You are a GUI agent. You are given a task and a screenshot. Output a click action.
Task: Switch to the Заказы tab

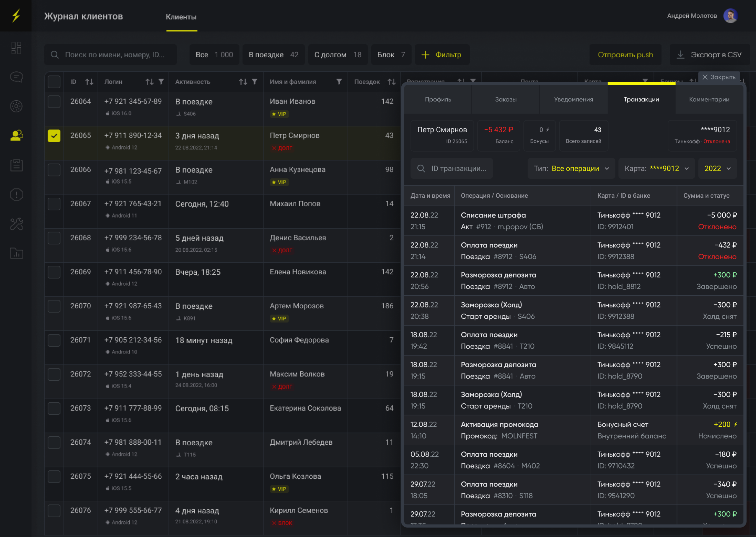pyautogui.click(x=506, y=99)
